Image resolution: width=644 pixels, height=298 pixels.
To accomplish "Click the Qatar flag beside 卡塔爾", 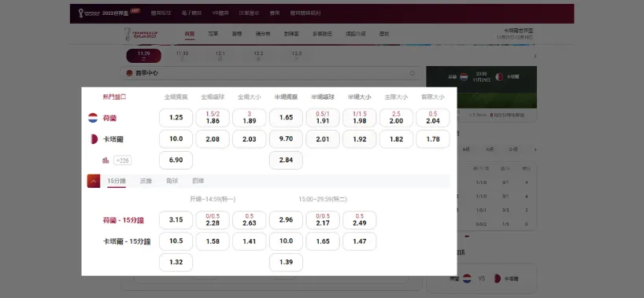I will [x=93, y=139].
